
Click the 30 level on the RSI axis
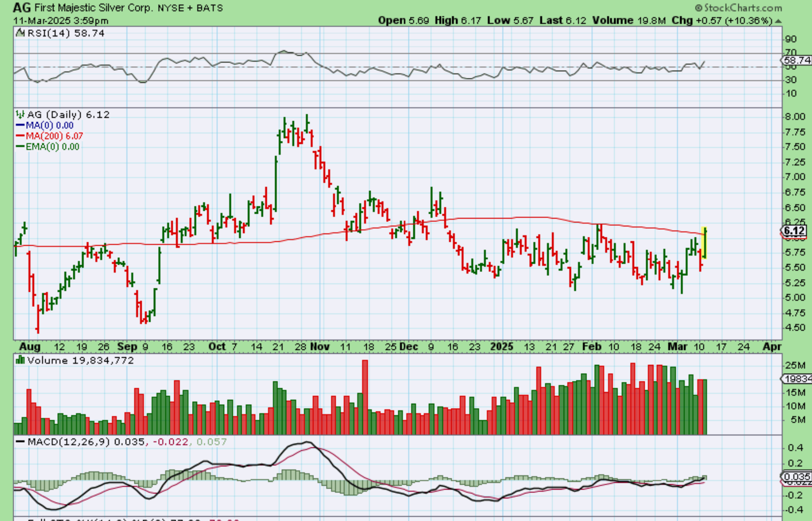pyautogui.click(x=791, y=80)
